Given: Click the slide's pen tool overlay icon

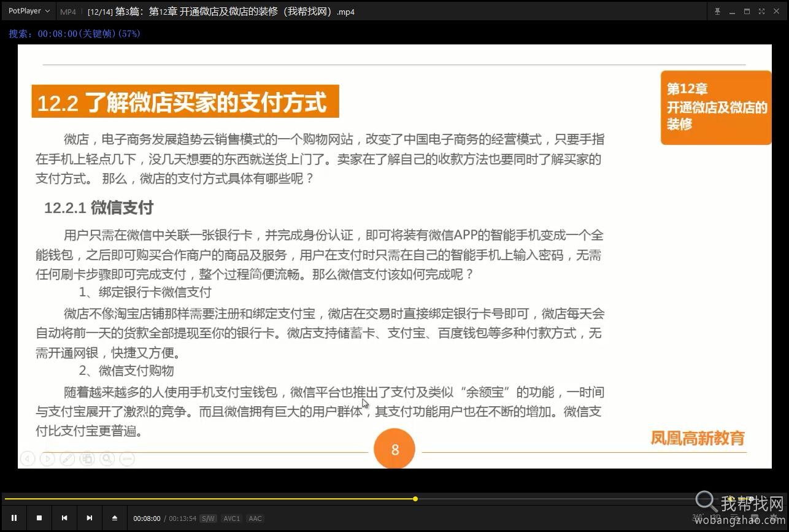Looking at the screenshot, I should [x=67, y=458].
